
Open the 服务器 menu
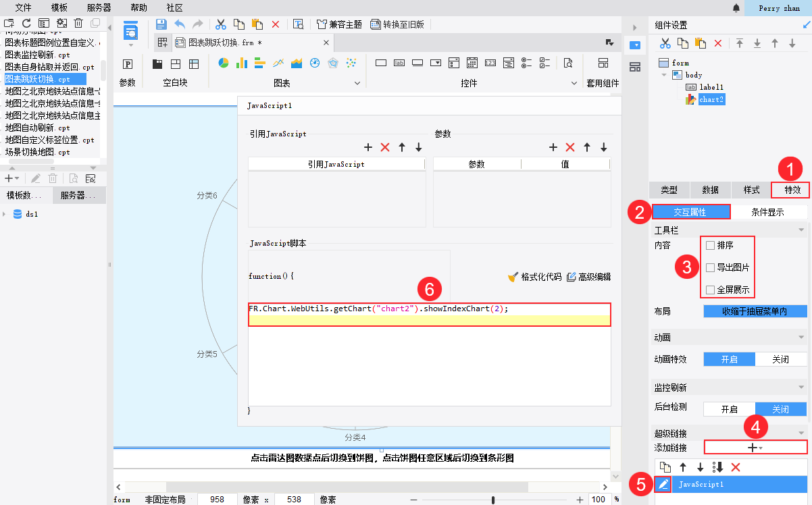[x=99, y=7]
